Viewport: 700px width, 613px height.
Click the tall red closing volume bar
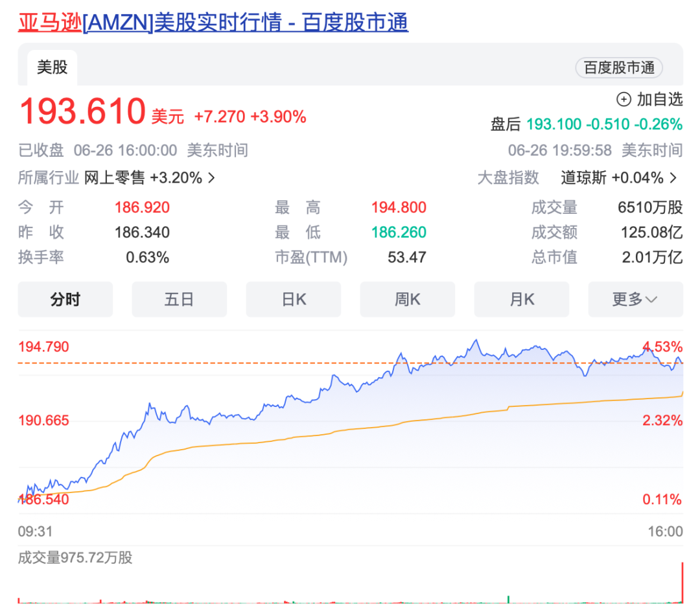point(682,583)
